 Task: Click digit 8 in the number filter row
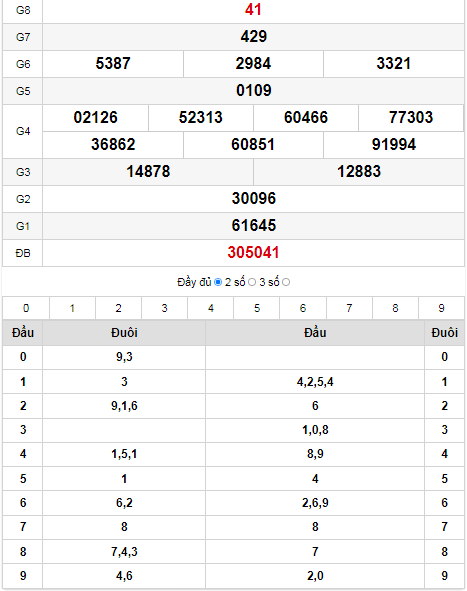click(395, 308)
